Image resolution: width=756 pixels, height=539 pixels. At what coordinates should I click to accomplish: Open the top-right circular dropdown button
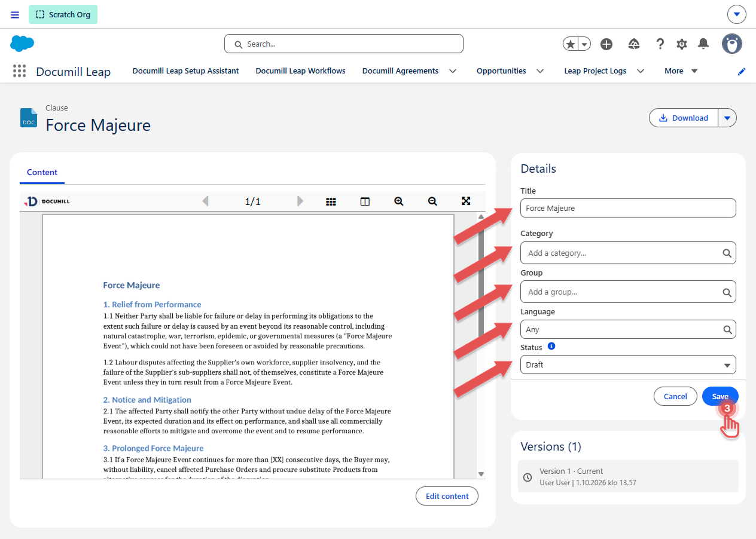737,14
